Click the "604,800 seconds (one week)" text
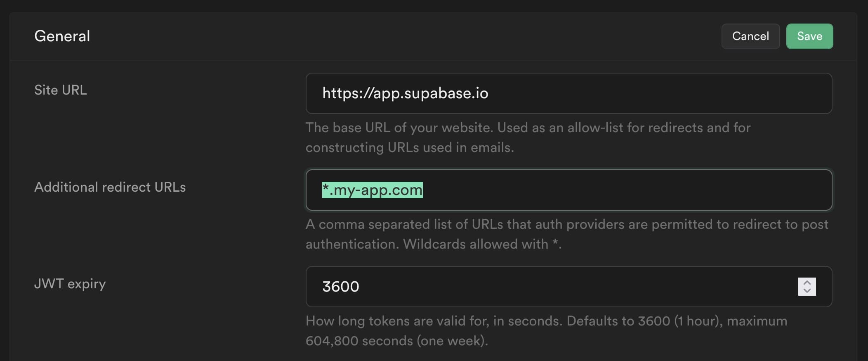 (396, 341)
